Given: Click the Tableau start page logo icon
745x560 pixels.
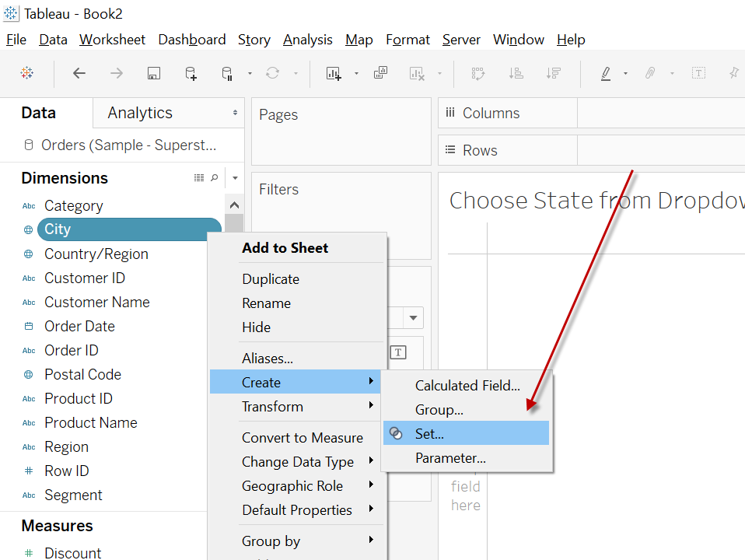Looking at the screenshot, I should [x=27, y=73].
